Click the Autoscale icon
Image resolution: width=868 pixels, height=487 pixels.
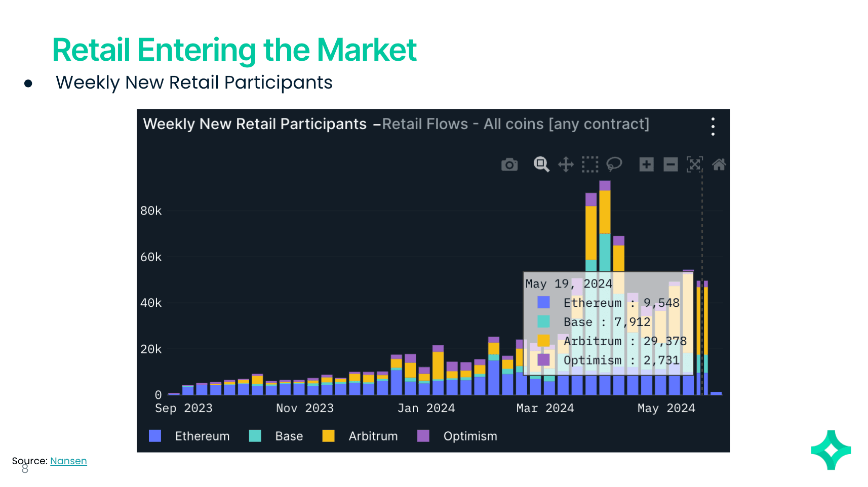(x=694, y=165)
